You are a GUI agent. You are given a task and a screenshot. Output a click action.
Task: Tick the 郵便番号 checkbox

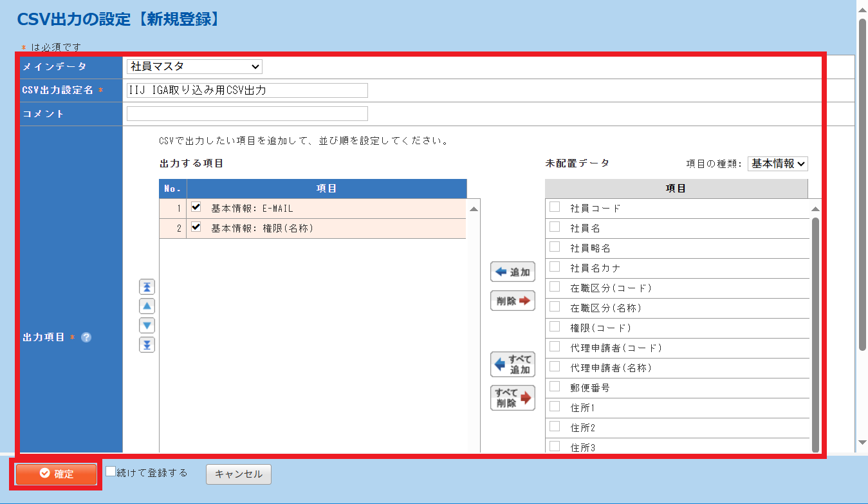[554, 387]
